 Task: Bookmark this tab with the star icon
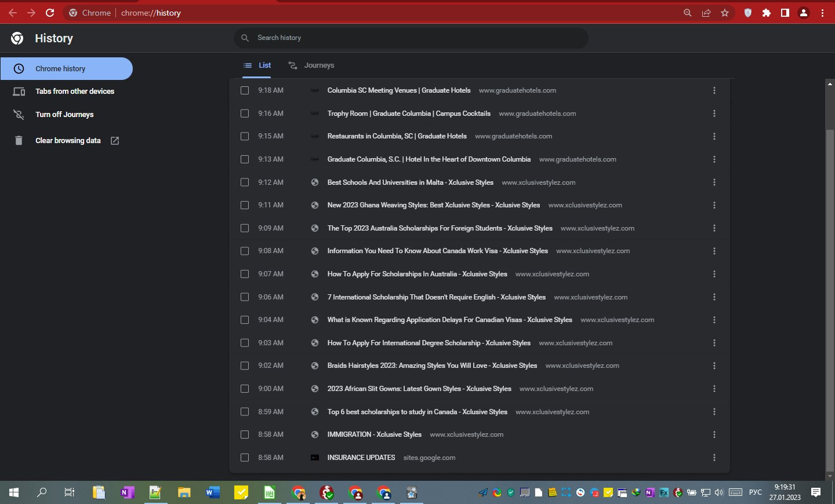pos(725,13)
